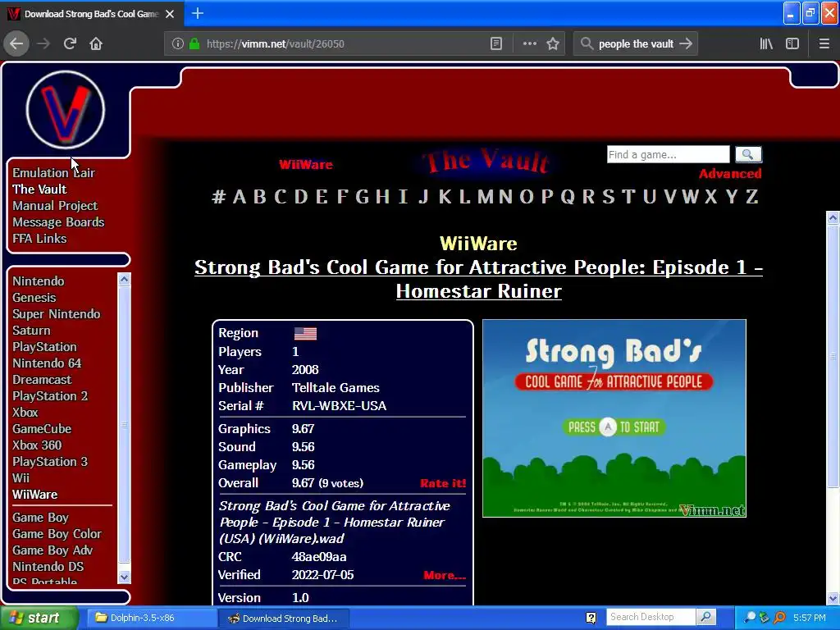Open site information icon in address bar
840x630 pixels.
tap(178, 44)
